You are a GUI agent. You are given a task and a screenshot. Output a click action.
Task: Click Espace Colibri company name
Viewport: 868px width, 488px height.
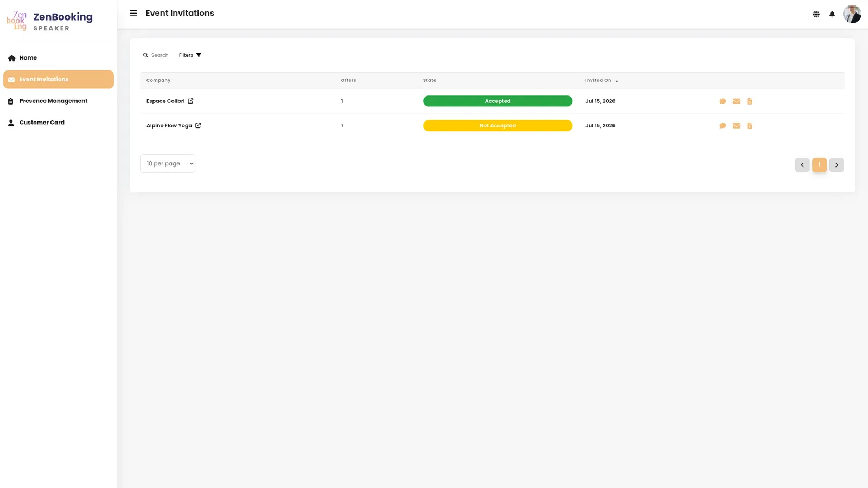[165, 101]
